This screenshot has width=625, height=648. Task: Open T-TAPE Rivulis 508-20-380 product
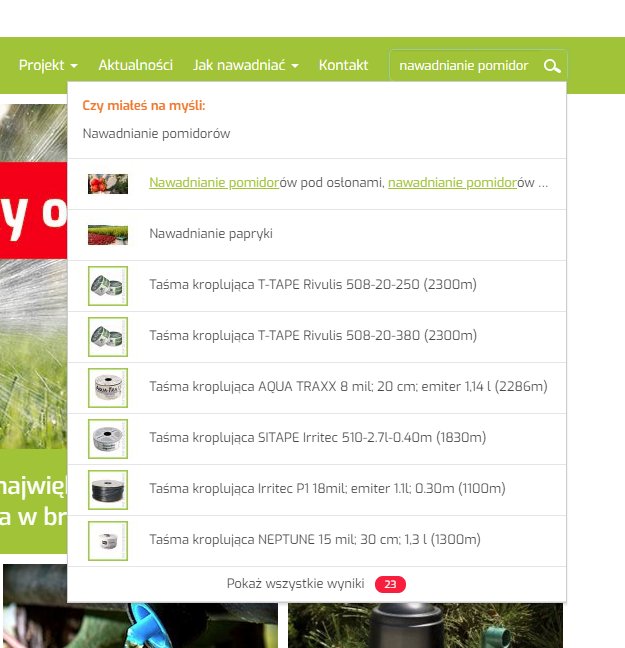(x=317, y=337)
